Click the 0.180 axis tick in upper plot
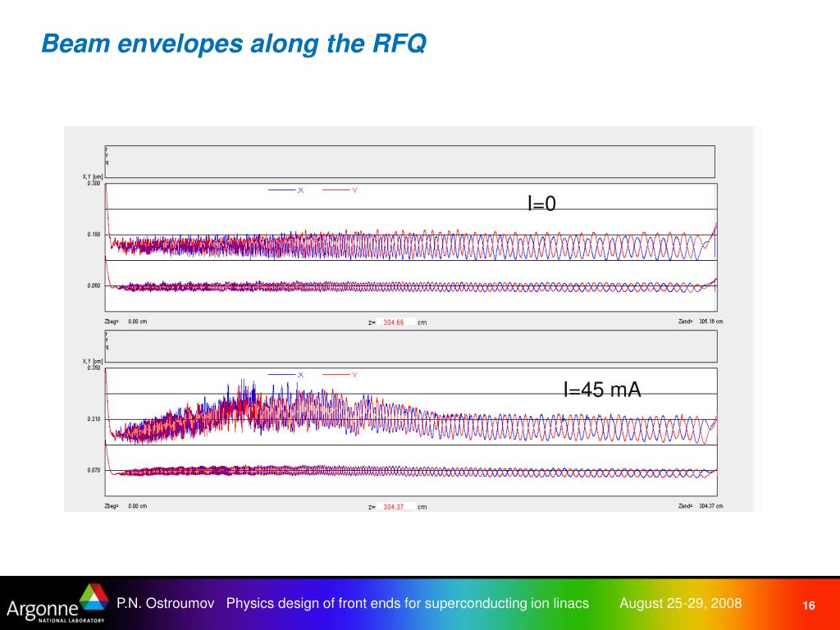Image resolution: width=840 pixels, height=630 pixels. [x=94, y=235]
